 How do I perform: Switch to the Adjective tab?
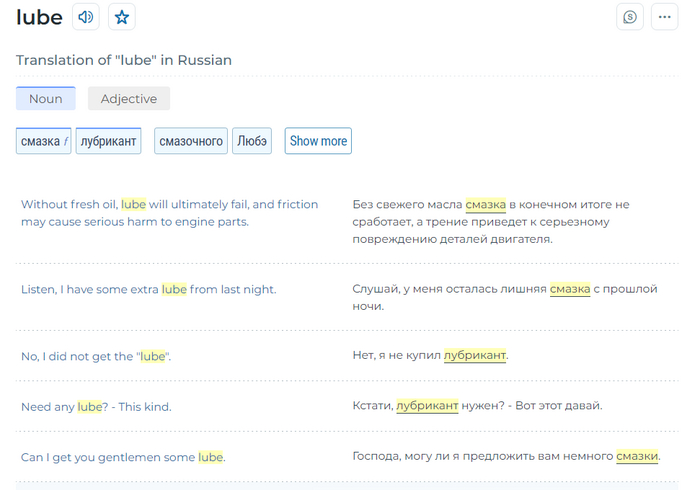pos(129,98)
